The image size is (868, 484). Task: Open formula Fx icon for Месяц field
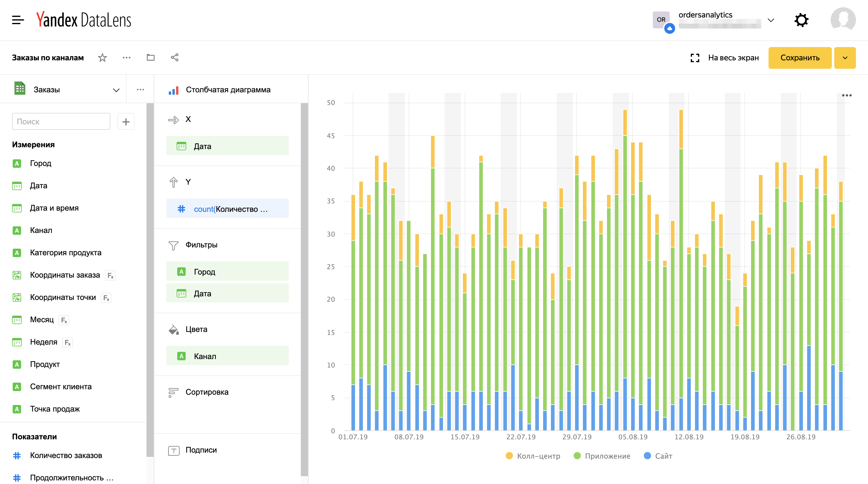click(x=64, y=320)
